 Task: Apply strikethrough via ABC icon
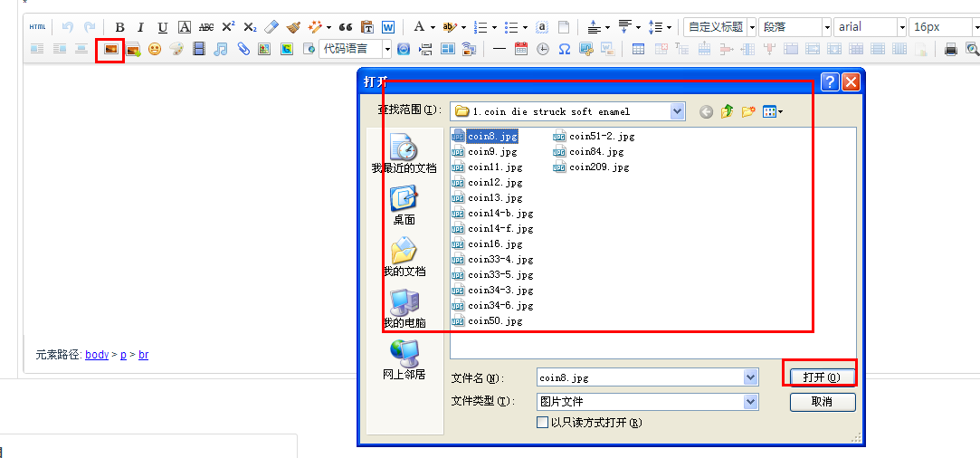tap(206, 27)
